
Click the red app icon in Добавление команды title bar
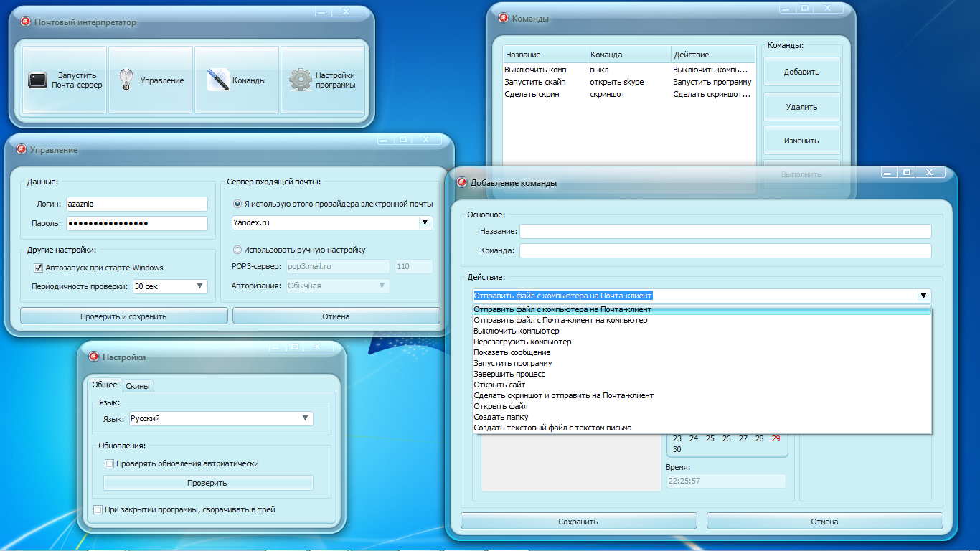461,182
